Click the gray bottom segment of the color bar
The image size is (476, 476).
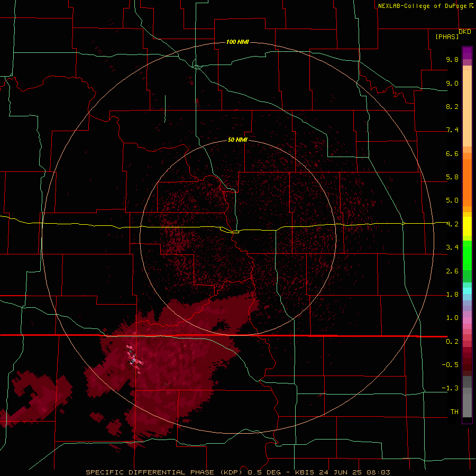(467, 402)
